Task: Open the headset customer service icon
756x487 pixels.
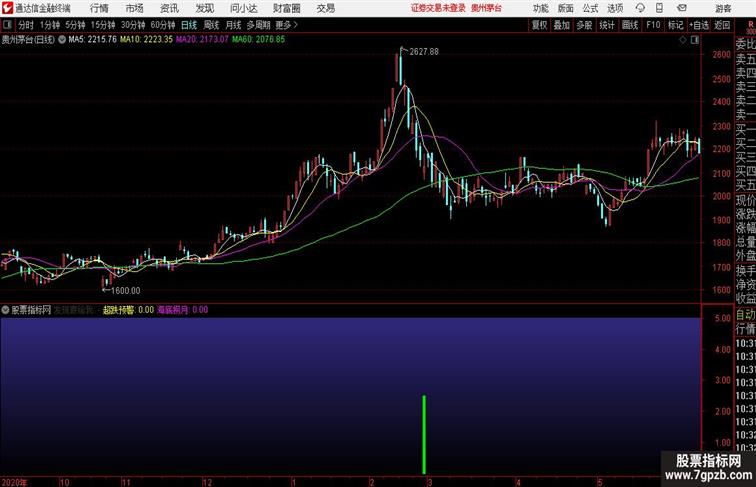Action: (640, 8)
